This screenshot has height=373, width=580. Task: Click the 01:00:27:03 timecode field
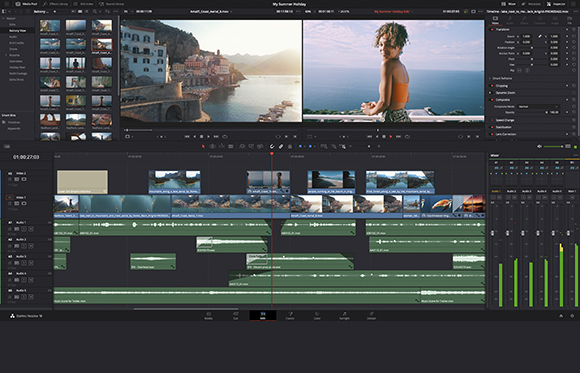(x=26, y=157)
